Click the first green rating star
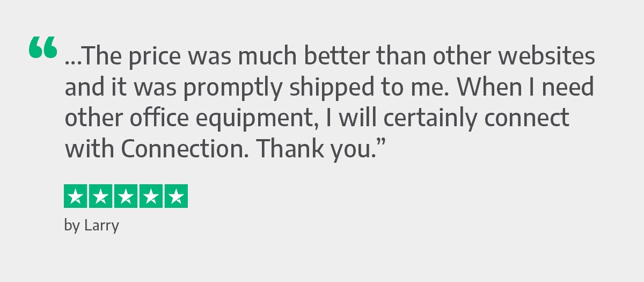Image resolution: width=644 pixels, height=282 pixels. point(76,196)
